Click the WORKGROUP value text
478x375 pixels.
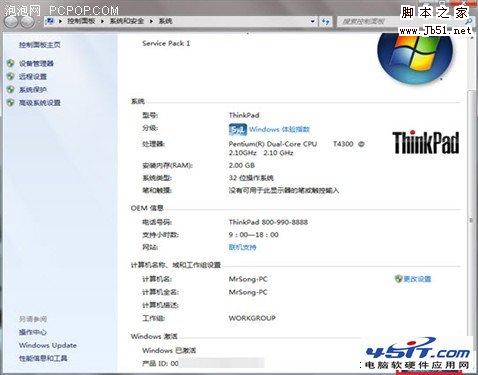pos(252,318)
